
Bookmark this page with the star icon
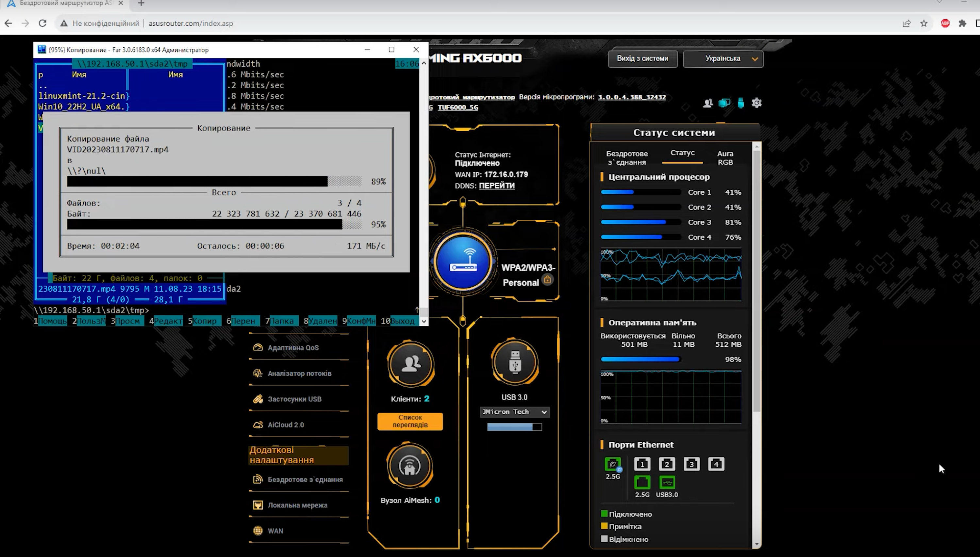point(924,23)
